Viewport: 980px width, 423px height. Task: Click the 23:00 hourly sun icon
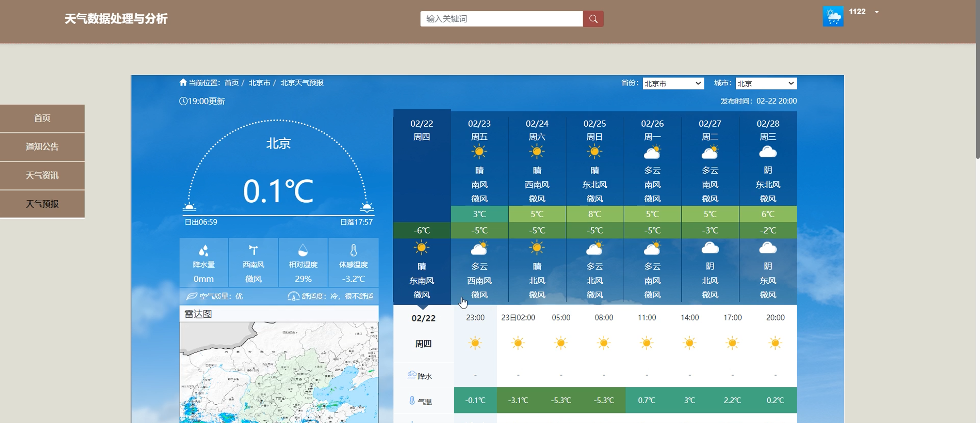[x=475, y=343]
